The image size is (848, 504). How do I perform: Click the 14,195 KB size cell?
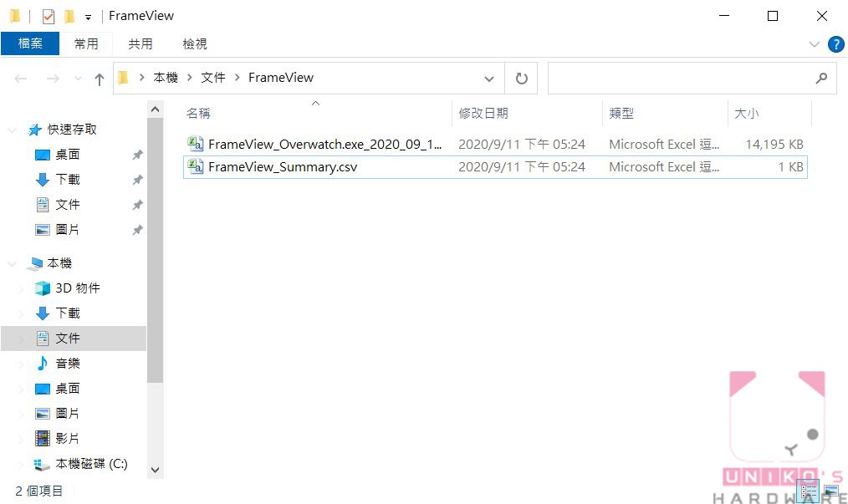click(x=774, y=145)
